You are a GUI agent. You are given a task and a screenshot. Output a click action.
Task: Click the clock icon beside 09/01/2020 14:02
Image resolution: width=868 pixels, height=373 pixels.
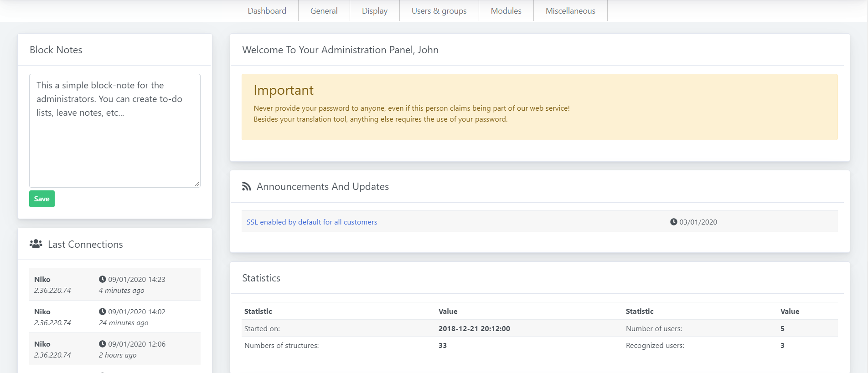tap(103, 312)
